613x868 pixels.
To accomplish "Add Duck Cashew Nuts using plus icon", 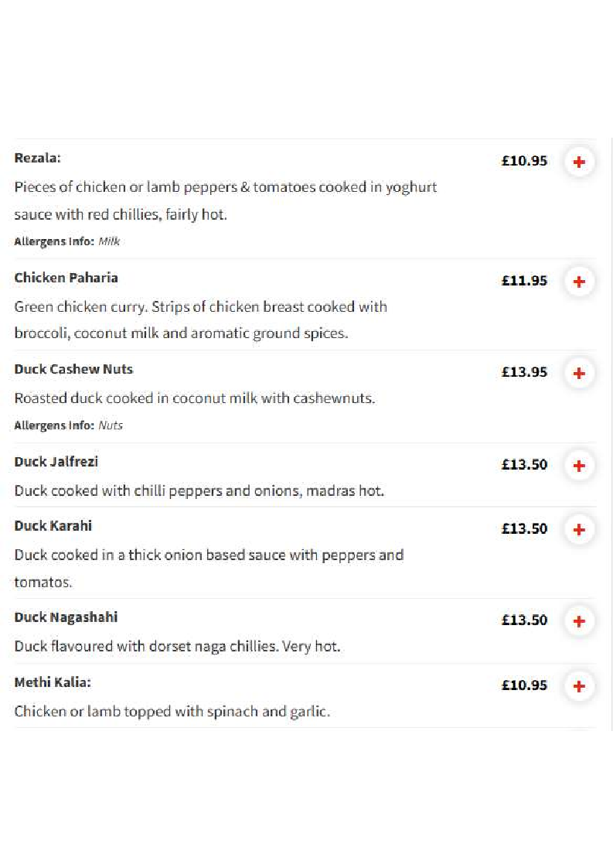I will click(579, 373).
